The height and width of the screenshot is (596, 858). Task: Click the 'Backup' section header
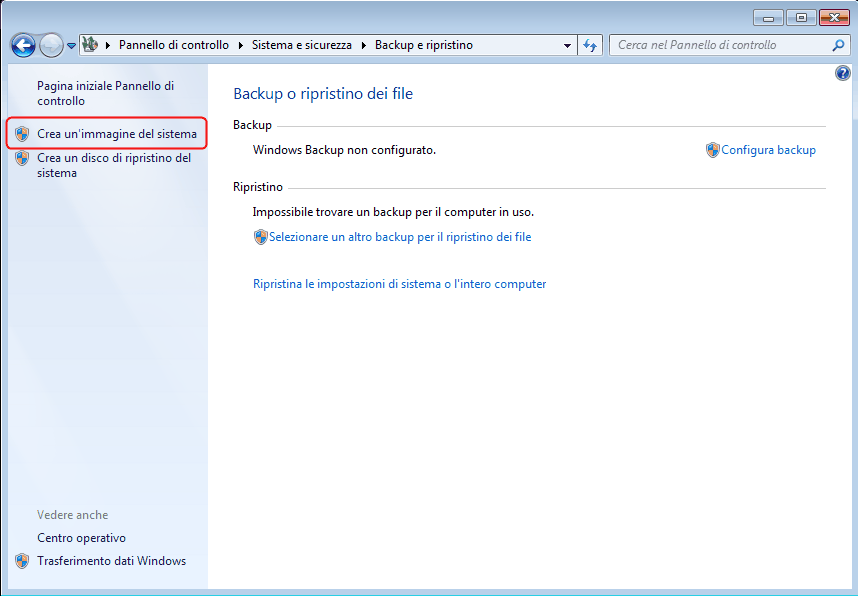[x=252, y=125]
